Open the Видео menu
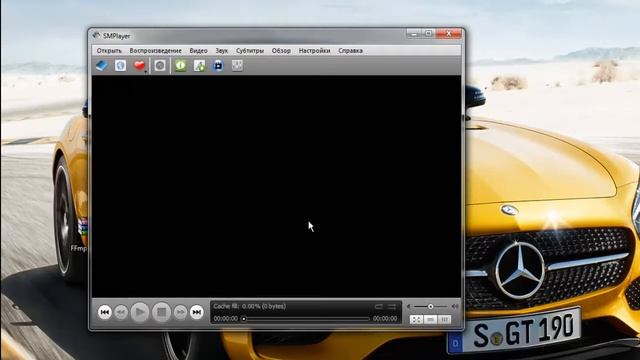 click(x=198, y=51)
